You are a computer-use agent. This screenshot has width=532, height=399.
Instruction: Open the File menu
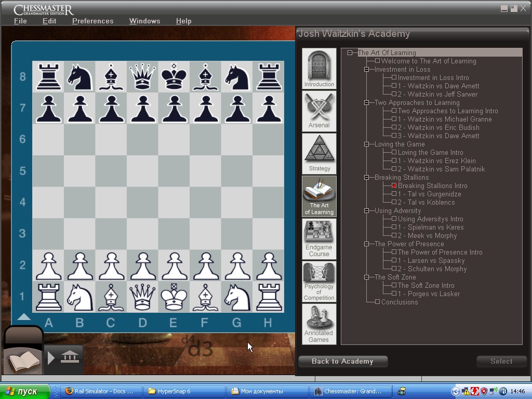click(20, 21)
